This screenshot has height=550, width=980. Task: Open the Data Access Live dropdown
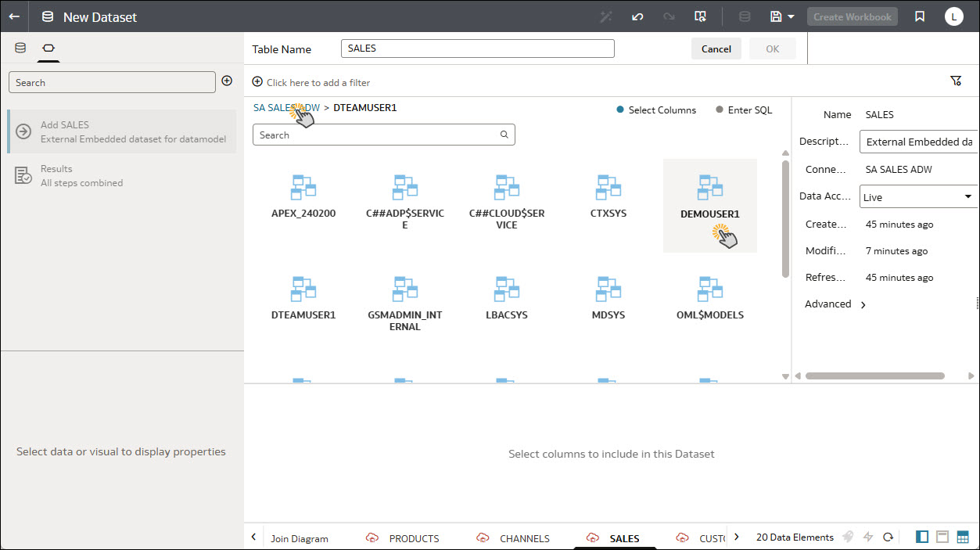(x=918, y=197)
